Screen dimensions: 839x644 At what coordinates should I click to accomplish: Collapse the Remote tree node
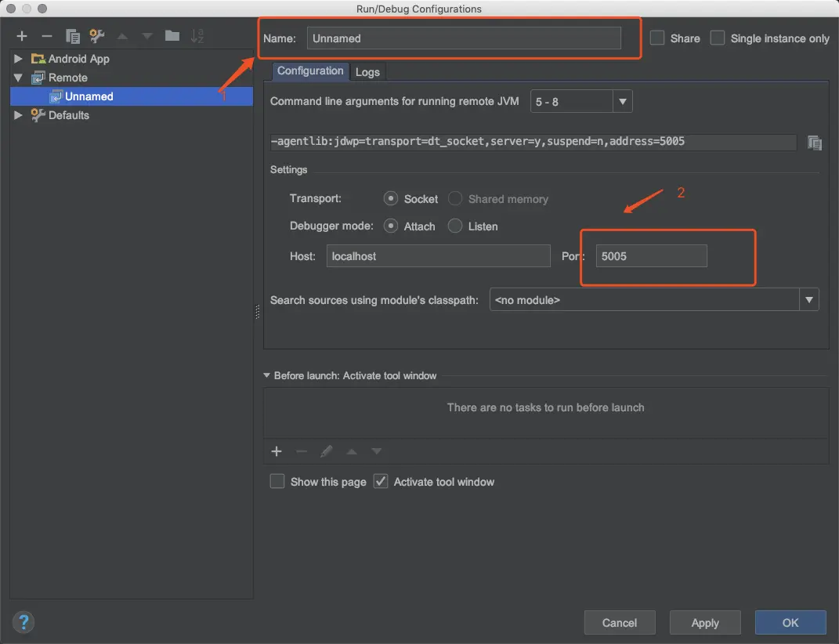18,78
